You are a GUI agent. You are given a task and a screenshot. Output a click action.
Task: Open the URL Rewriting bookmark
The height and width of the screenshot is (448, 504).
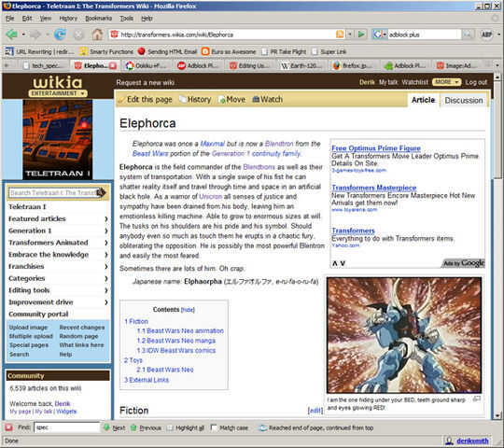[x=40, y=51]
